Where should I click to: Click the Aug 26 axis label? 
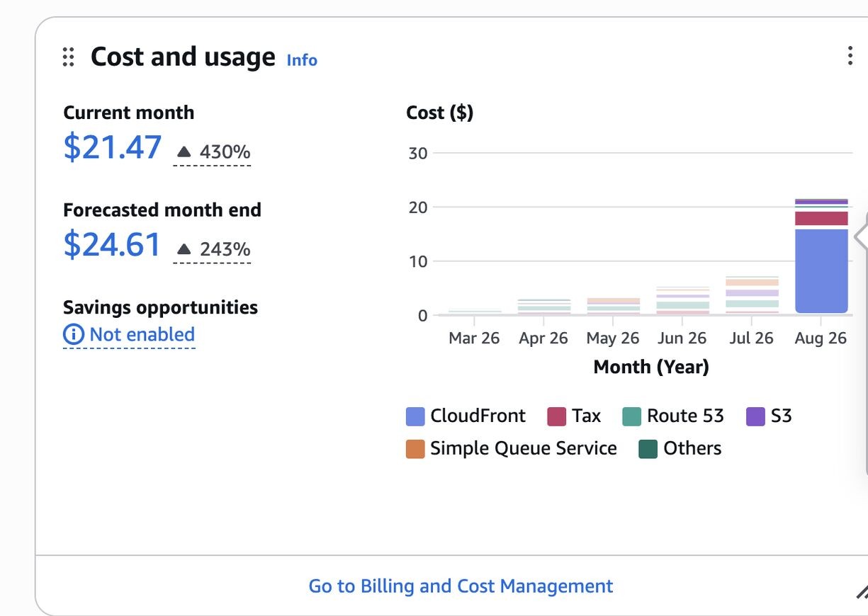[821, 338]
